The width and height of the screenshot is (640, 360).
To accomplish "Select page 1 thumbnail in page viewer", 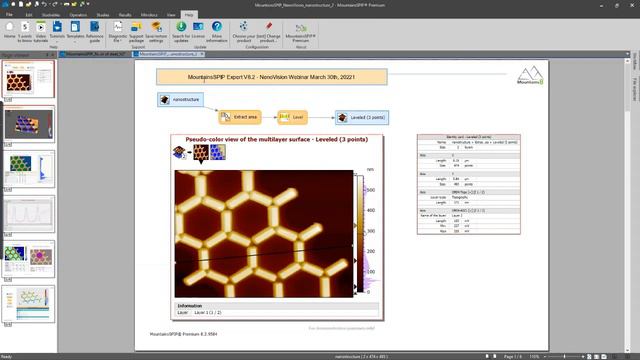I will pyautogui.click(x=28, y=80).
